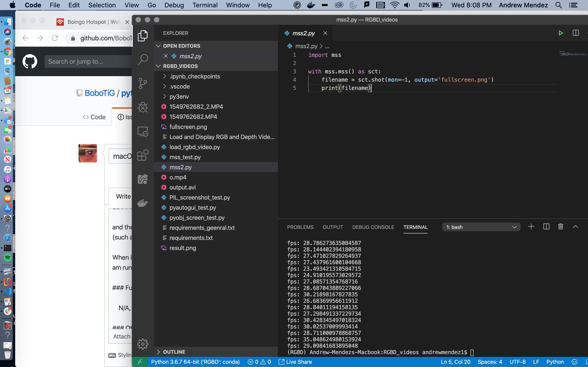This screenshot has height=367, width=588.
Task: Open load_rgbd_video.py in the explorer
Action: [x=195, y=147]
